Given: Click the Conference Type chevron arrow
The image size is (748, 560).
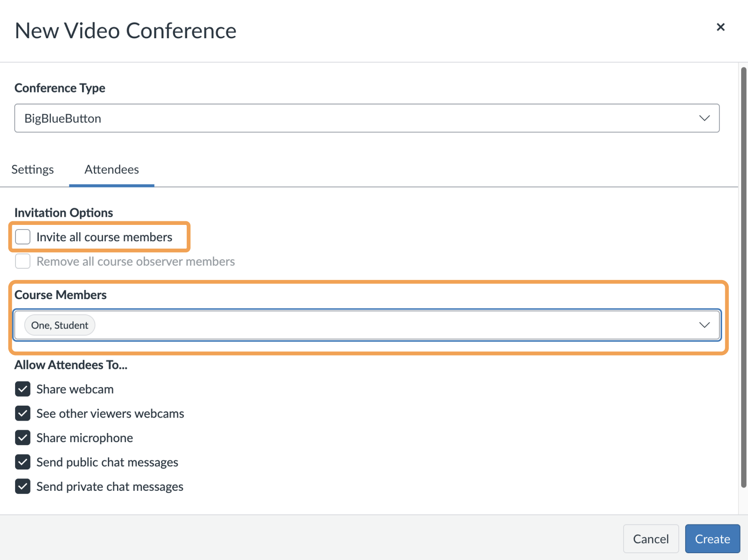Looking at the screenshot, I should tap(704, 118).
